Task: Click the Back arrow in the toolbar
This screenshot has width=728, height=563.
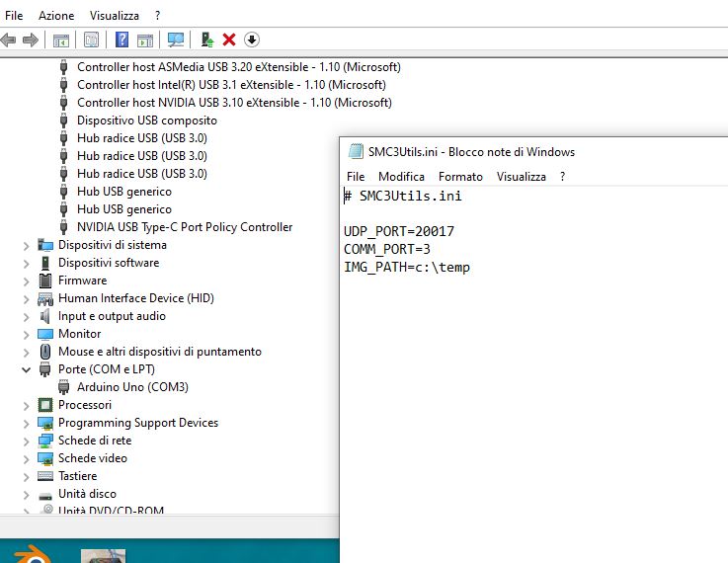Action: tap(9, 40)
